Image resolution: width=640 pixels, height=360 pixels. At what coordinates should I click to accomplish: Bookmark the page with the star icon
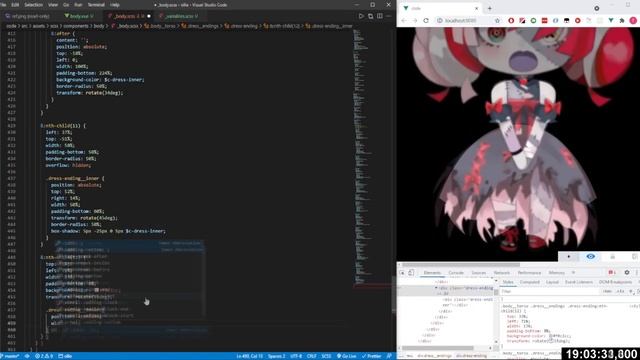(497, 20)
